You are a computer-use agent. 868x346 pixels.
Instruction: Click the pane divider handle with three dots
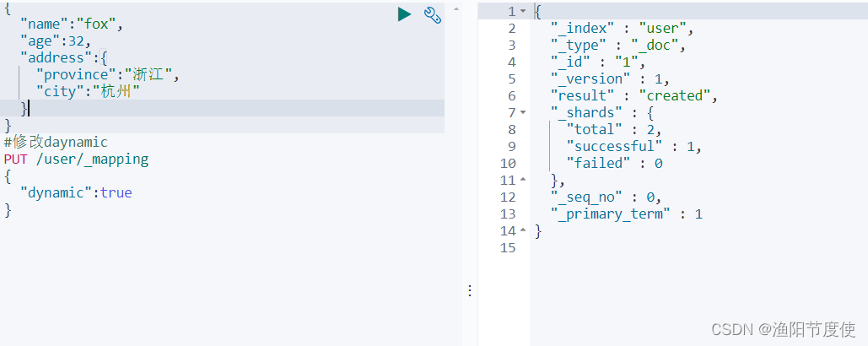coord(469,290)
